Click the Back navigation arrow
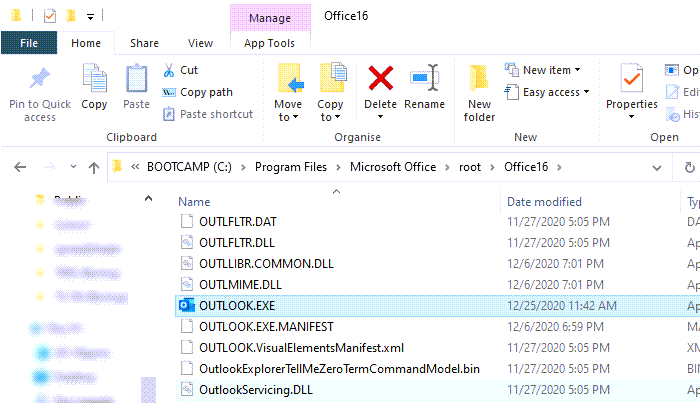 [20, 167]
